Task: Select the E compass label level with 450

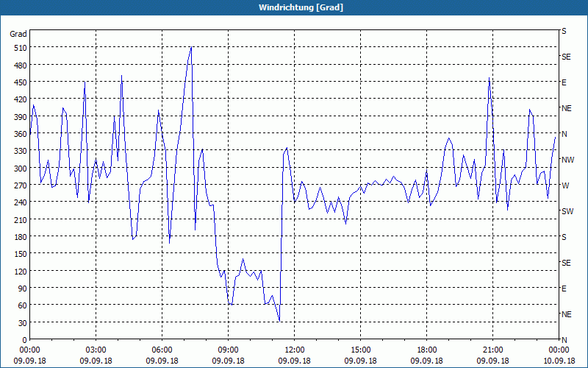Action: pos(564,82)
